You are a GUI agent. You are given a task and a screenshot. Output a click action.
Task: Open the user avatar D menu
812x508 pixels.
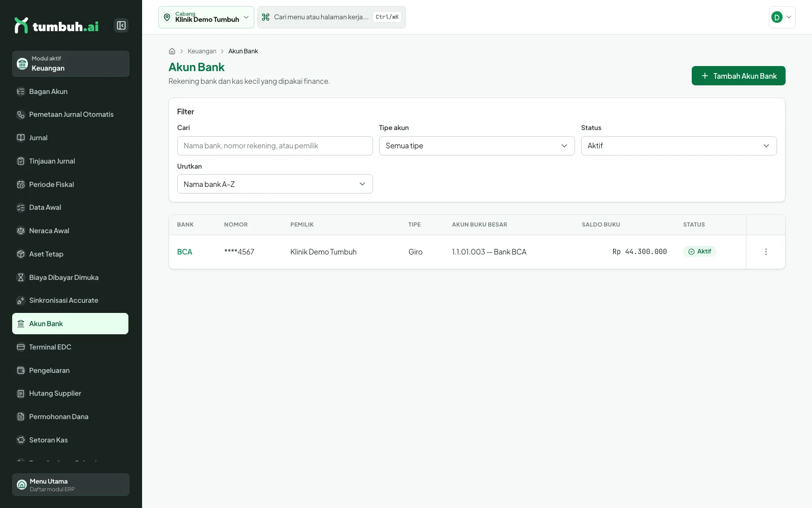click(782, 17)
